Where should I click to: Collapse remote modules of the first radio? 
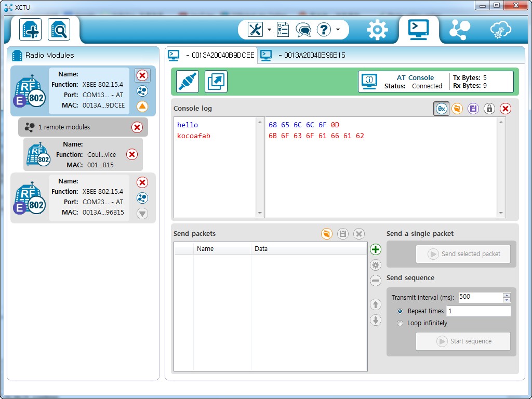pos(142,107)
